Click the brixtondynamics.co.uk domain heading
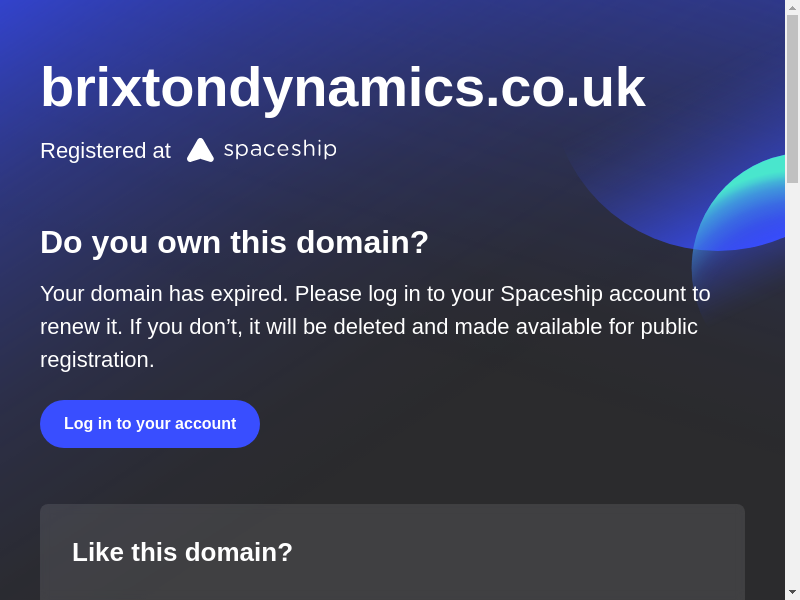 point(342,87)
